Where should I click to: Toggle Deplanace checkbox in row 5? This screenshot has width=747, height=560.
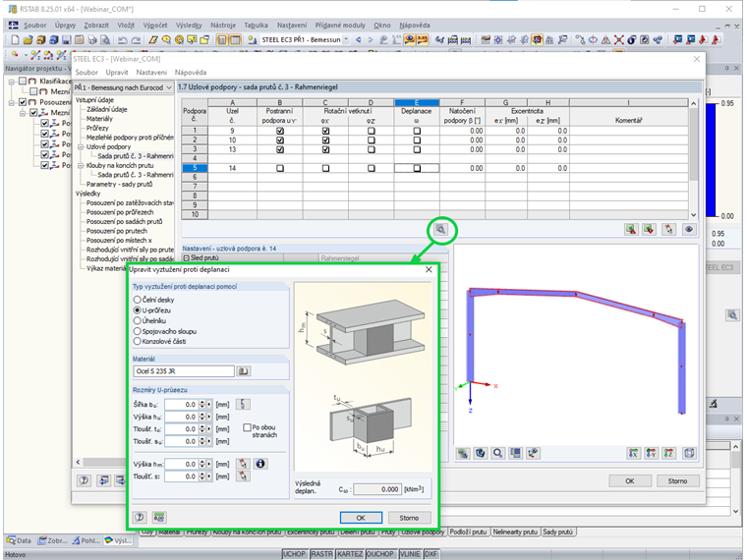pyautogui.click(x=417, y=168)
